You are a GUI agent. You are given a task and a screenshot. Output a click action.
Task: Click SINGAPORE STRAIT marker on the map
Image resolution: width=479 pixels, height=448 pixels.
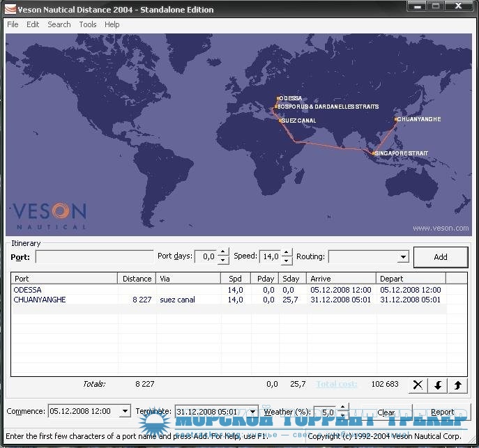point(373,153)
